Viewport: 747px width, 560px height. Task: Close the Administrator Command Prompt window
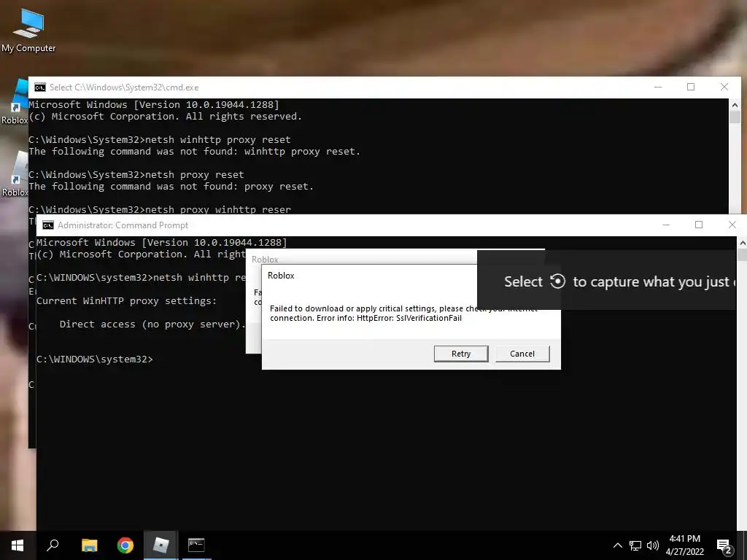(732, 225)
